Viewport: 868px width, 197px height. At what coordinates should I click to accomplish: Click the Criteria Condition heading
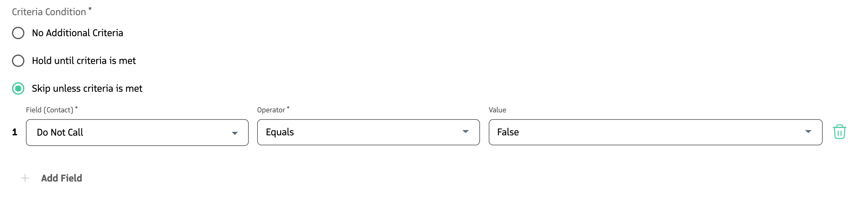(x=49, y=11)
